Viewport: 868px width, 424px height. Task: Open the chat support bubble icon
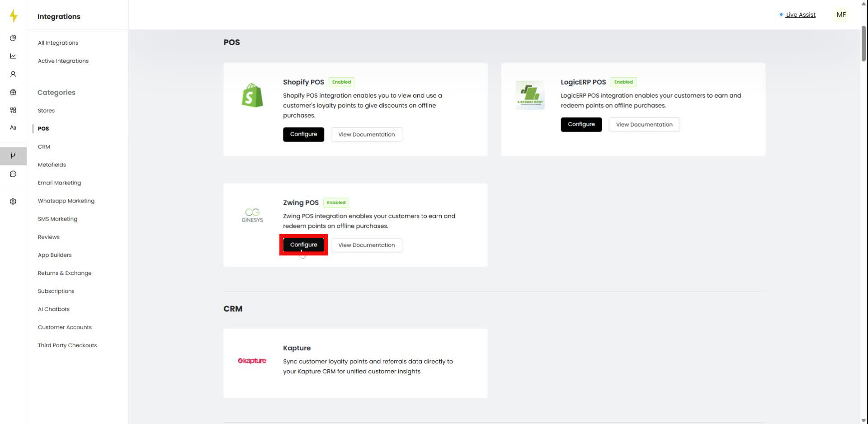click(x=13, y=174)
